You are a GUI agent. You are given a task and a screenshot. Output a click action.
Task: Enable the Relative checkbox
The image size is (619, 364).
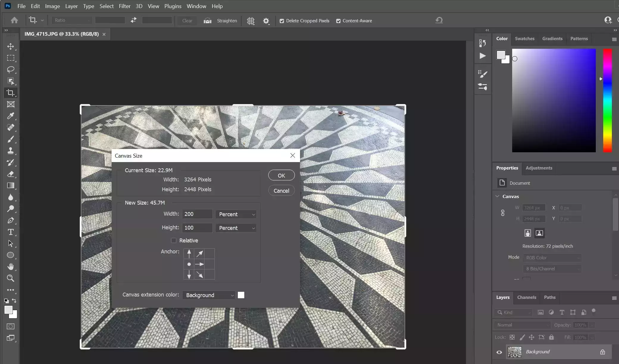pos(174,240)
